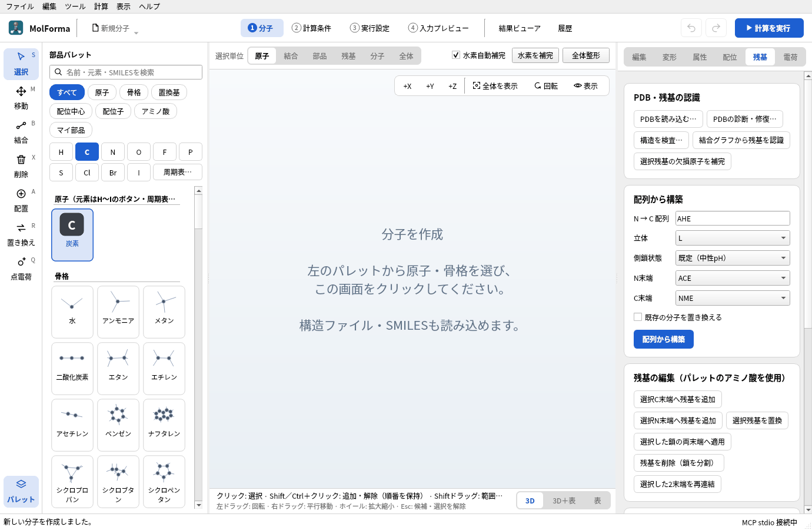Filter palette by アミノ酸 chip
The image size is (812, 530).
point(155,111)
